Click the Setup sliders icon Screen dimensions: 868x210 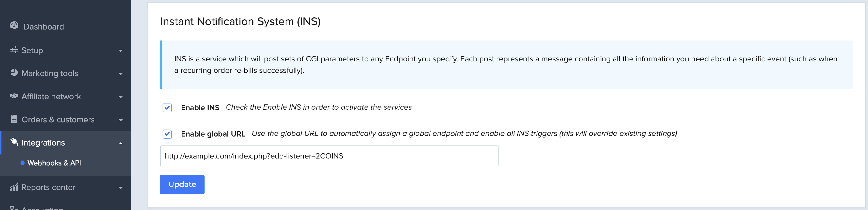tap(14, 50)
